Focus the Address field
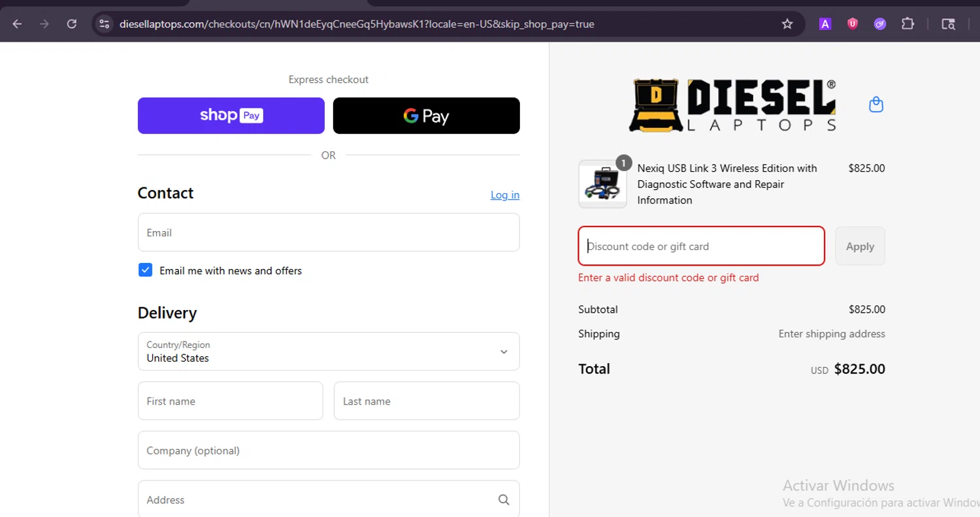Screen dimensions: 980x517 [329, 499]
